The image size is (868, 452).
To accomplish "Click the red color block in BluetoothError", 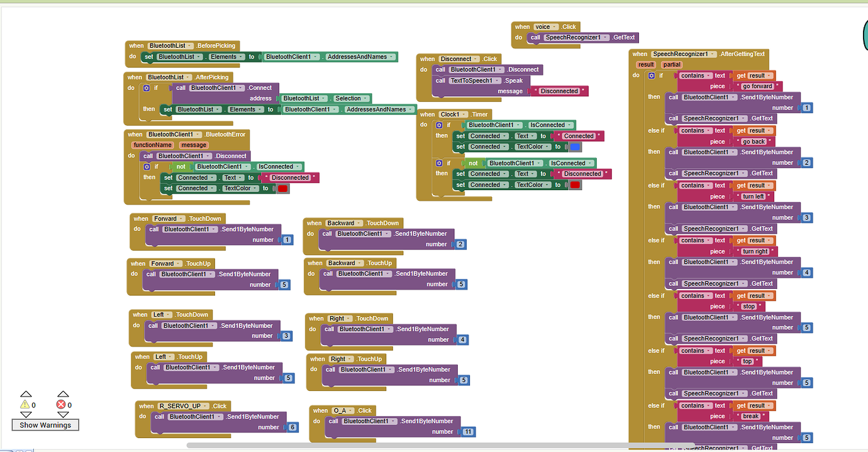I will click(x=282, y=188).
